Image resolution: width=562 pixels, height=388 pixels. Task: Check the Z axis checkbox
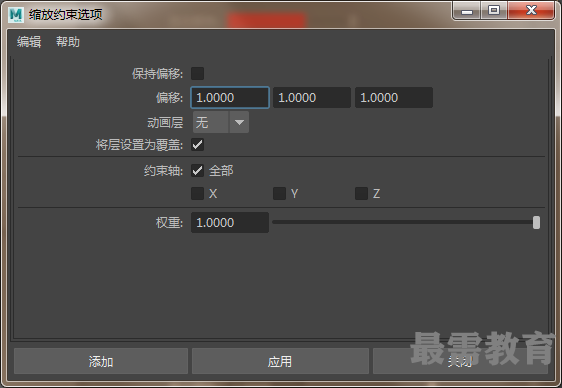coord(361,193)
